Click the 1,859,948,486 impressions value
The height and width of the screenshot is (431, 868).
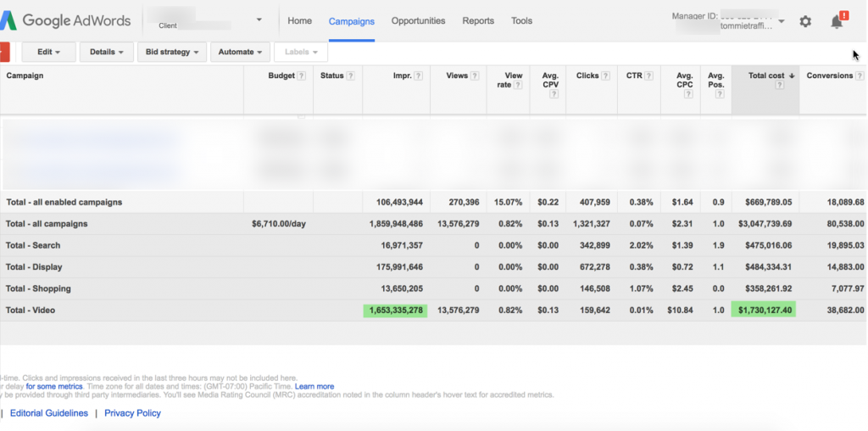[396, 224]
